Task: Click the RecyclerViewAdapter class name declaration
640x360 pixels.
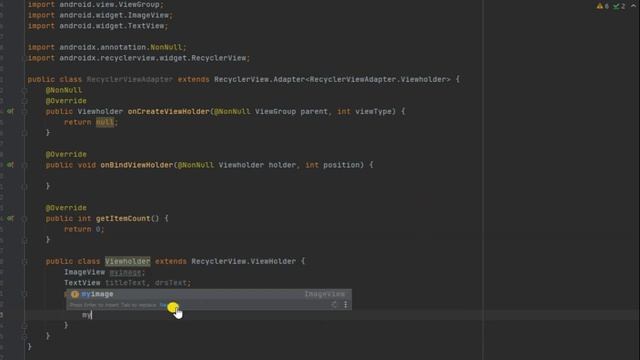Action: click(x=129, y=79)
